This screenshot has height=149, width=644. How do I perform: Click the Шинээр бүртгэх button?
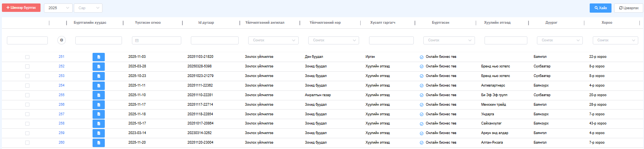tap(21, 8)
